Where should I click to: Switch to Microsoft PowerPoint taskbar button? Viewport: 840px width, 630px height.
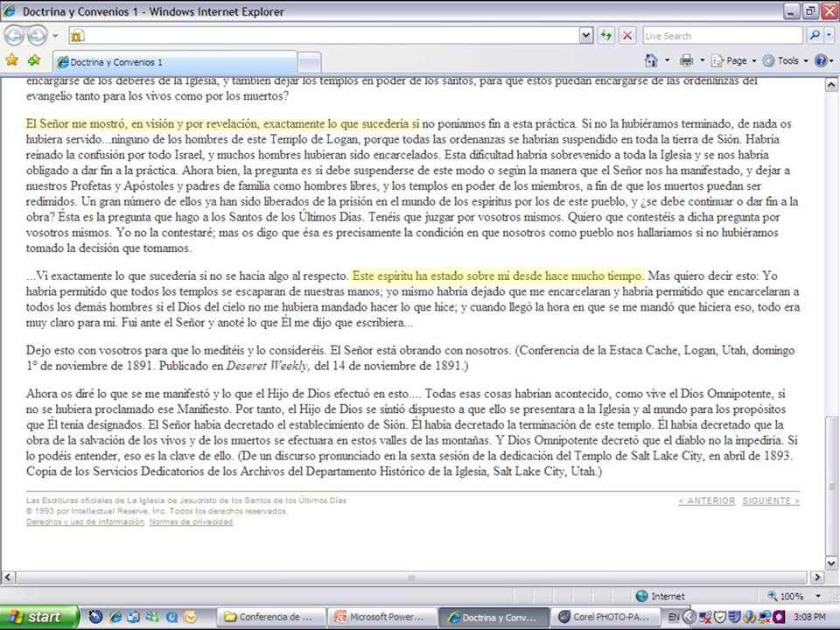(382, 617)
